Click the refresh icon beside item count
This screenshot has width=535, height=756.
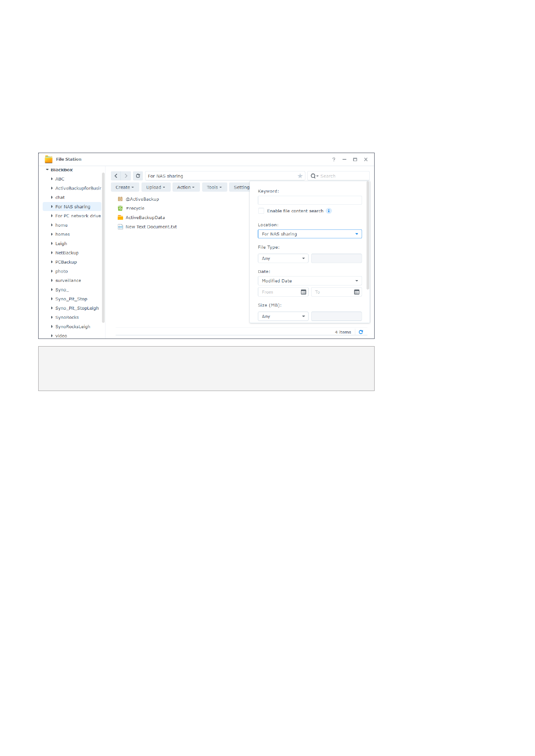(x=361, y=332)
